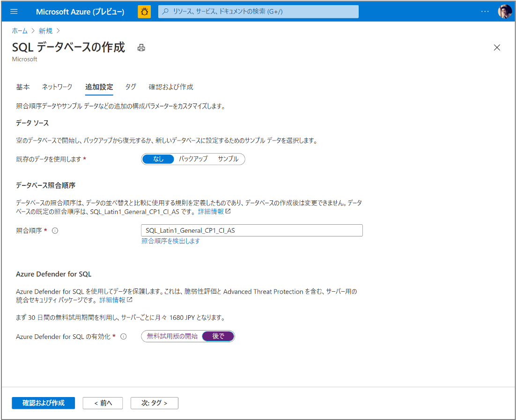This screenshot has height=420, width=516.
Task: Open the 確認および作成 tab
Action: 171,87
